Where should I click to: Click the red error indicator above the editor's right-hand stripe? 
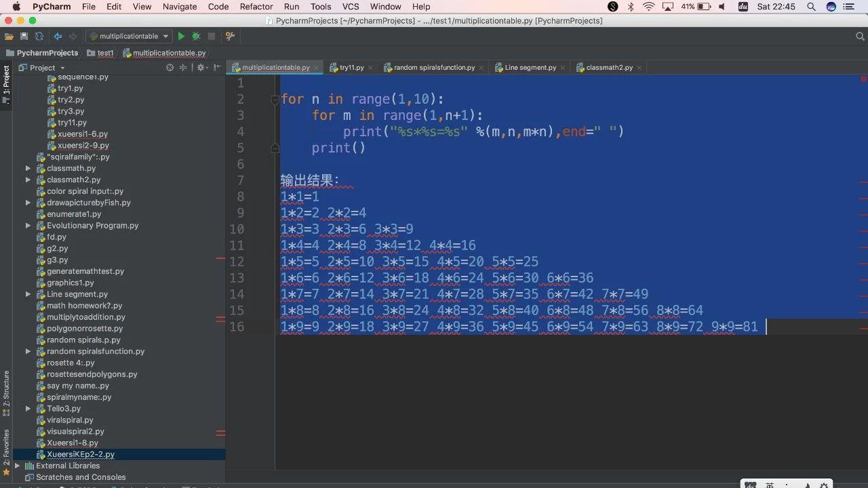[x=864, y=79]
